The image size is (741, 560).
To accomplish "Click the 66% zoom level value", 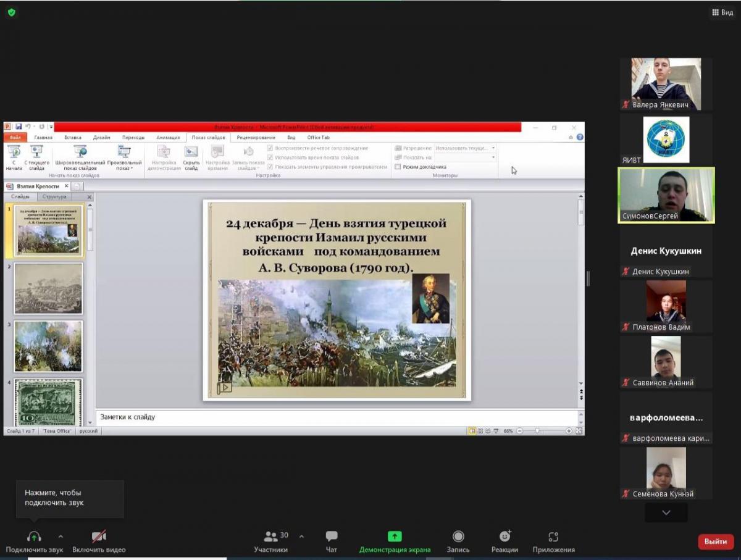I will 508,431.
